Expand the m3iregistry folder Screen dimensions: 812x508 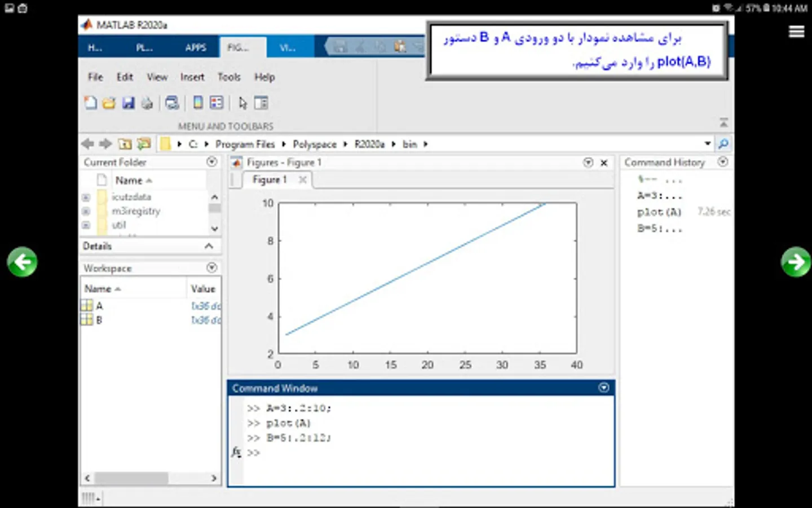(86, 211)
